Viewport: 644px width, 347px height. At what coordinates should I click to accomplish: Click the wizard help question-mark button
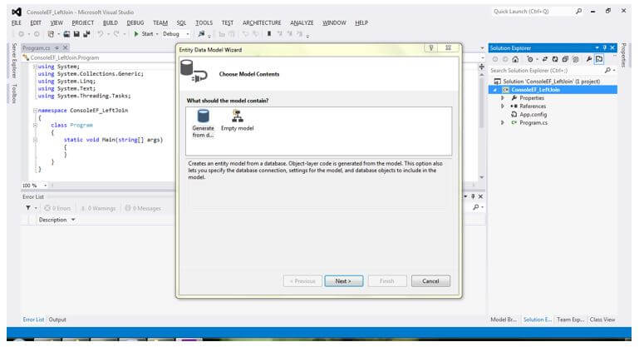coord(430,48)
